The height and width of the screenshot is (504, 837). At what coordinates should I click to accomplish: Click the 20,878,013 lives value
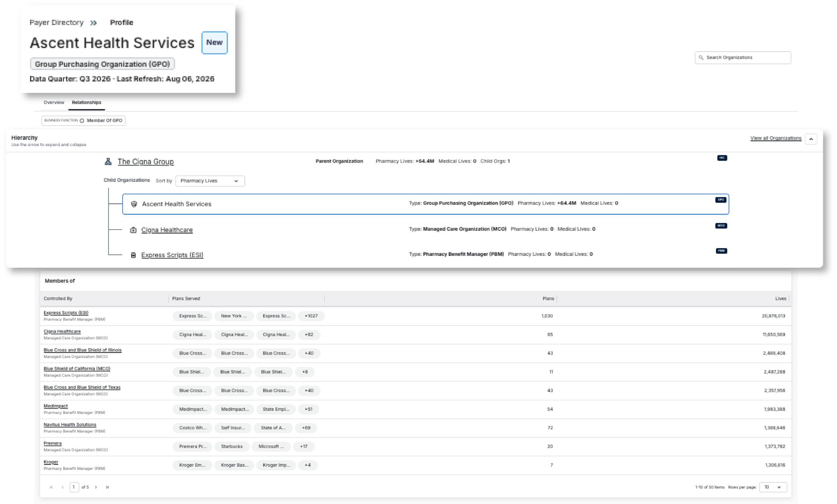coord(773,316)
